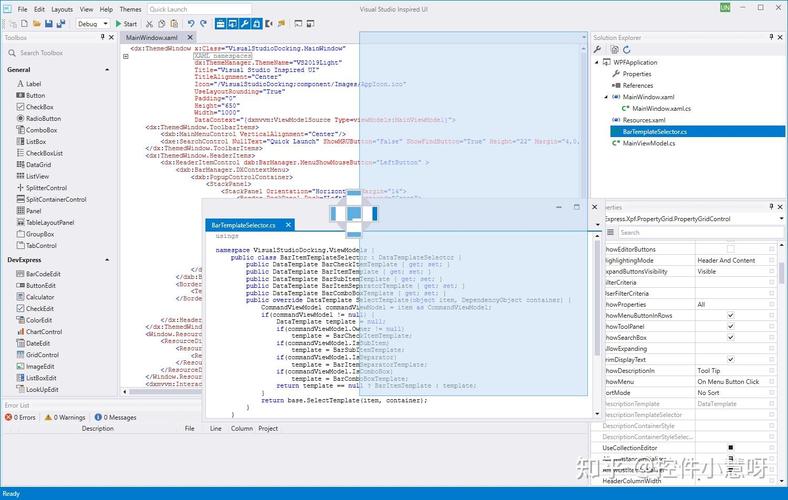Screen dimensions: 788x500
Task: Toggle the ShowToolPanel checkbox
Action: (x=730, y=326)
